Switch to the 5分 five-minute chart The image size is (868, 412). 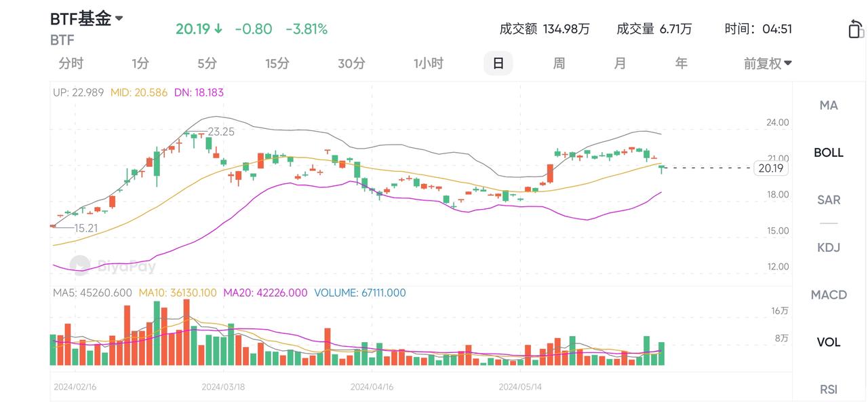click(206, 63)
